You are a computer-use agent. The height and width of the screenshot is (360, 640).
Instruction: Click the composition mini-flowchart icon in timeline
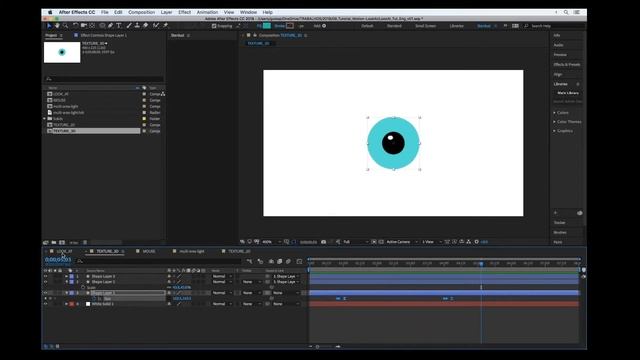(x=249, y=261)
